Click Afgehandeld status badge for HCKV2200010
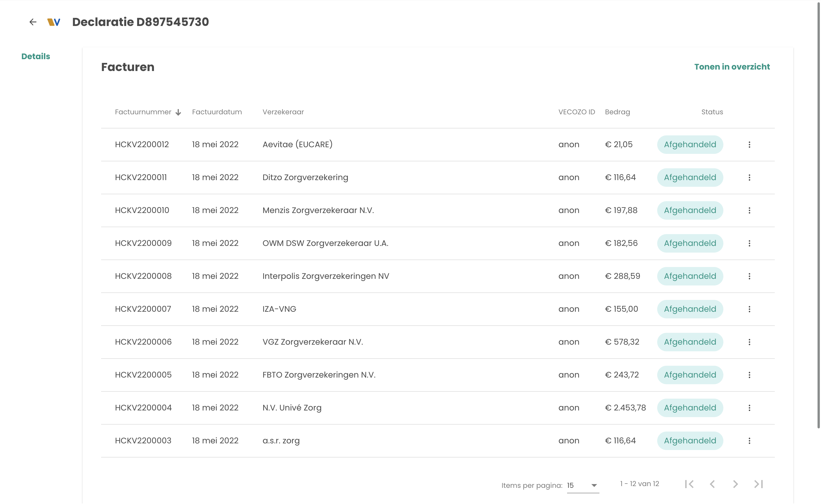The image size is (821, 504). [x=690, y=210]
